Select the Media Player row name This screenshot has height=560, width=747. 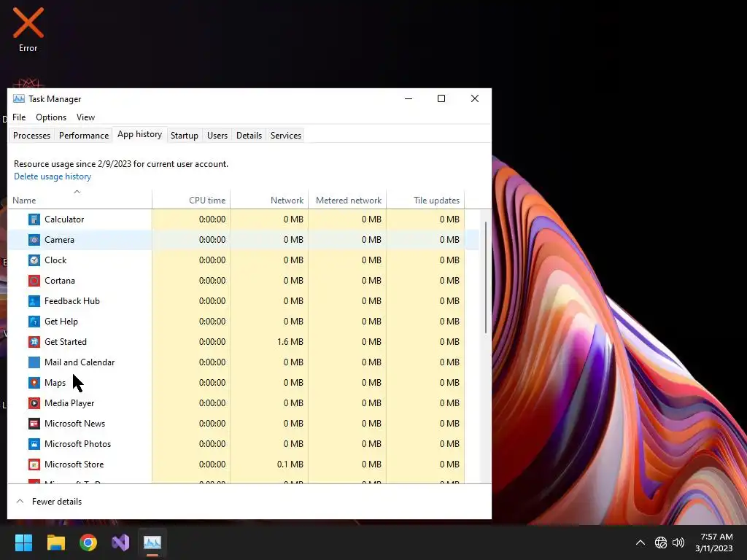coord(69,403)
